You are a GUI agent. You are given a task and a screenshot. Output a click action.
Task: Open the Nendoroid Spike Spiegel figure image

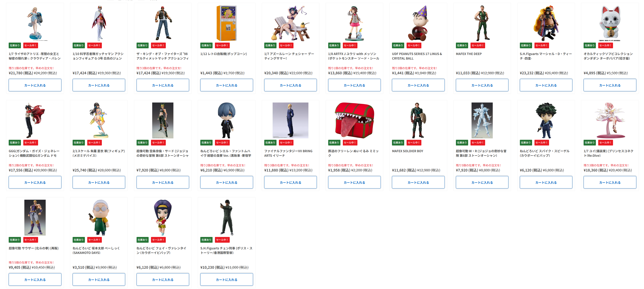click(x=546, y=120)
